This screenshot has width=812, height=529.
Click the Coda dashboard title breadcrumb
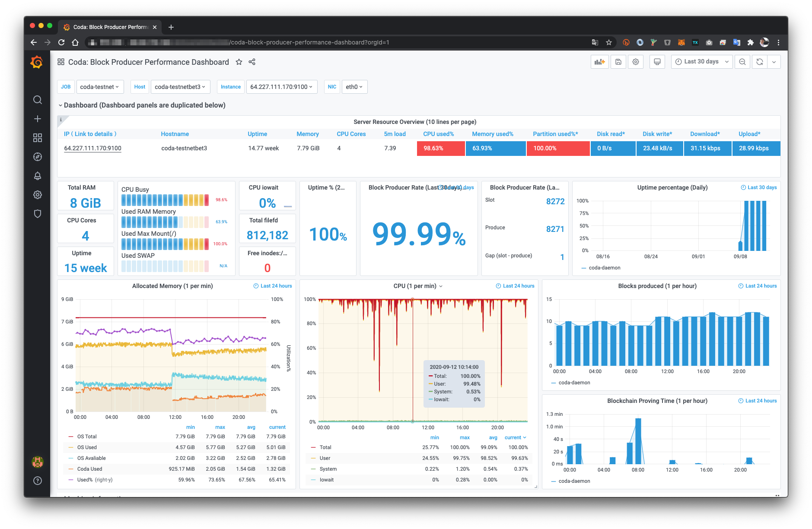click(x=149, y=62)
